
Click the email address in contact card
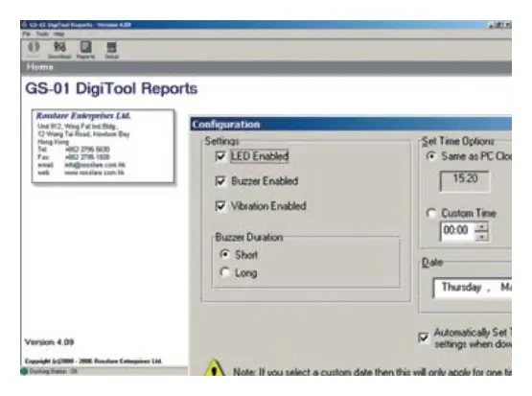(95, 165)
